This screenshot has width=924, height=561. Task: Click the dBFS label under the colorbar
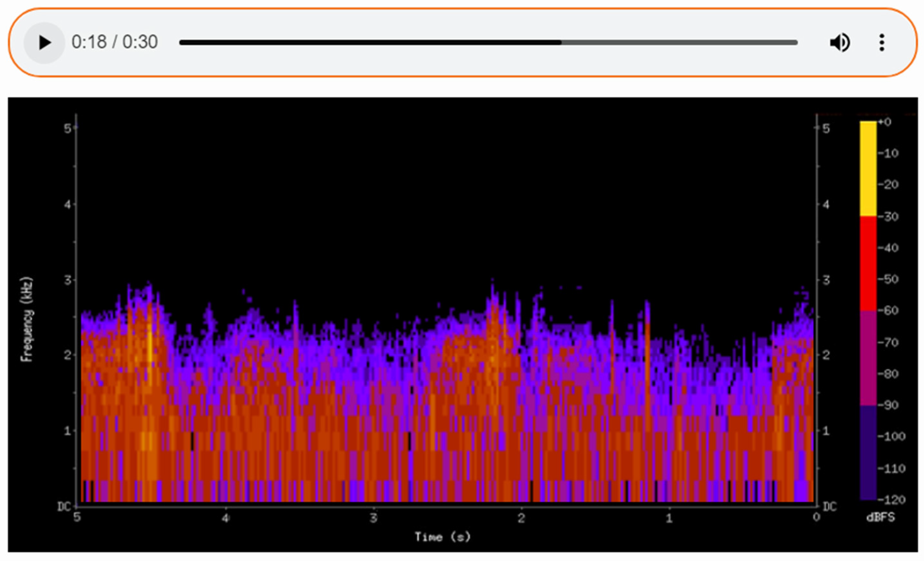pos(880,518)
